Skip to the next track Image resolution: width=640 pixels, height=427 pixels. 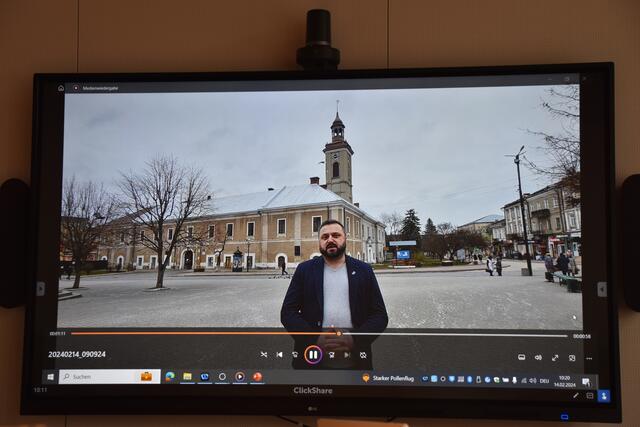pos(347,355)
